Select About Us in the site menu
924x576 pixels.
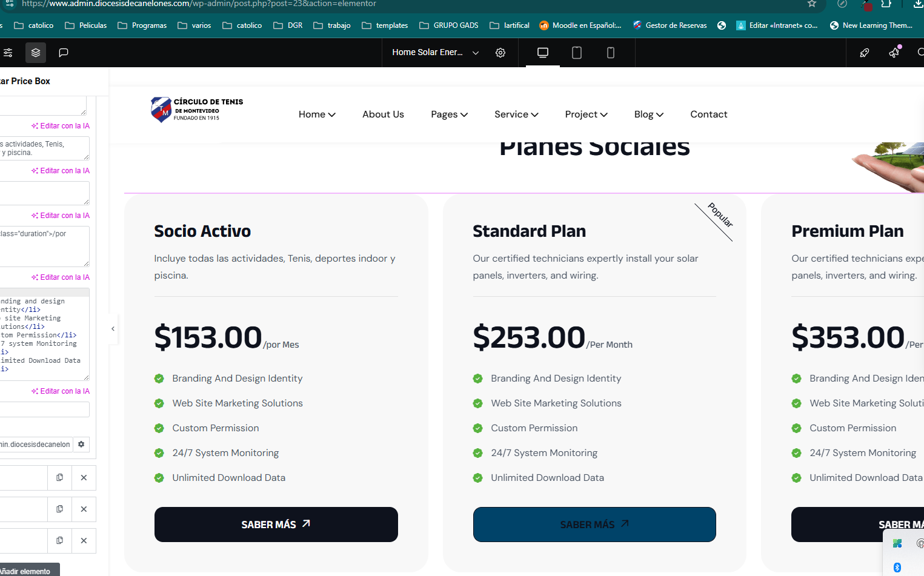click(x=383, y=114)
